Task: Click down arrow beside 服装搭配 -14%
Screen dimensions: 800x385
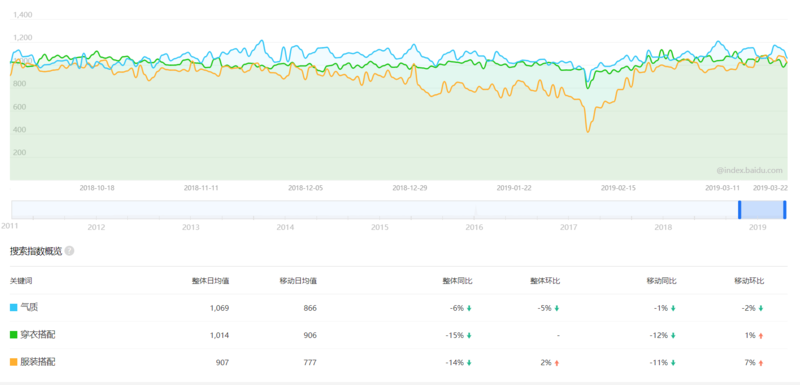Action: point(469,363)
